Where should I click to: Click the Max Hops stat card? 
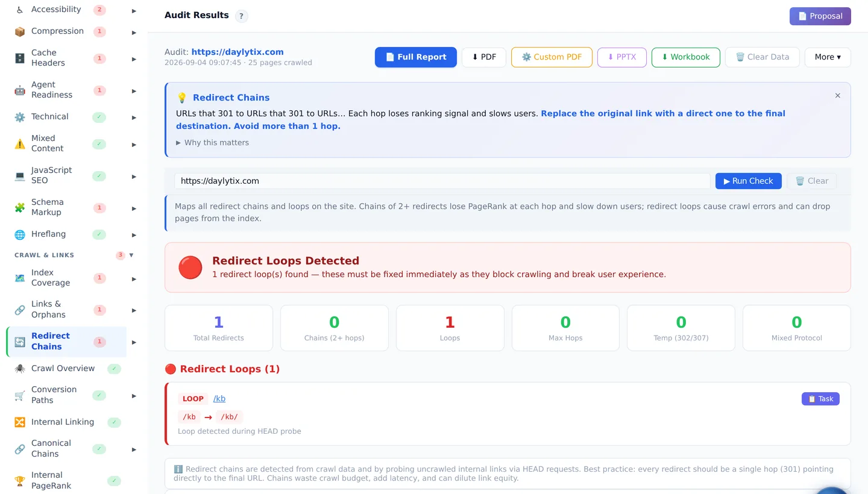tap(565, 328)
